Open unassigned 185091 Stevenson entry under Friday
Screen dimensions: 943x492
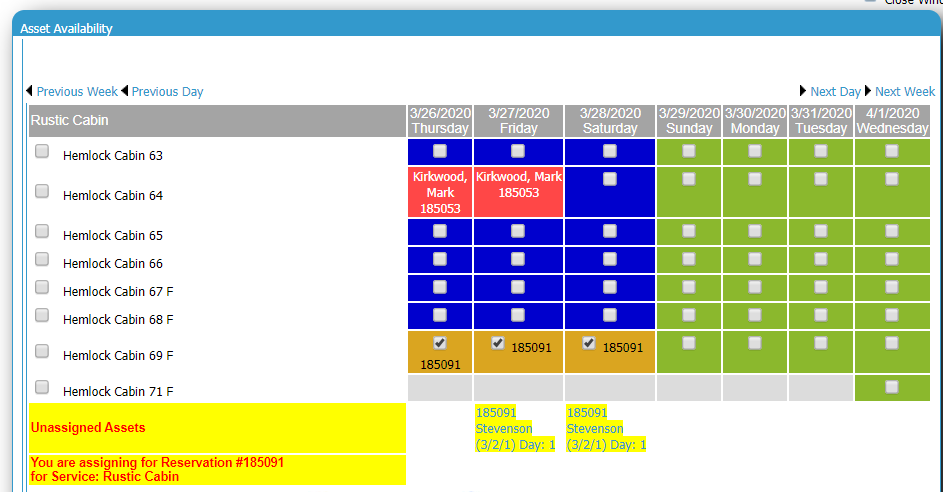tap(514, 428)
